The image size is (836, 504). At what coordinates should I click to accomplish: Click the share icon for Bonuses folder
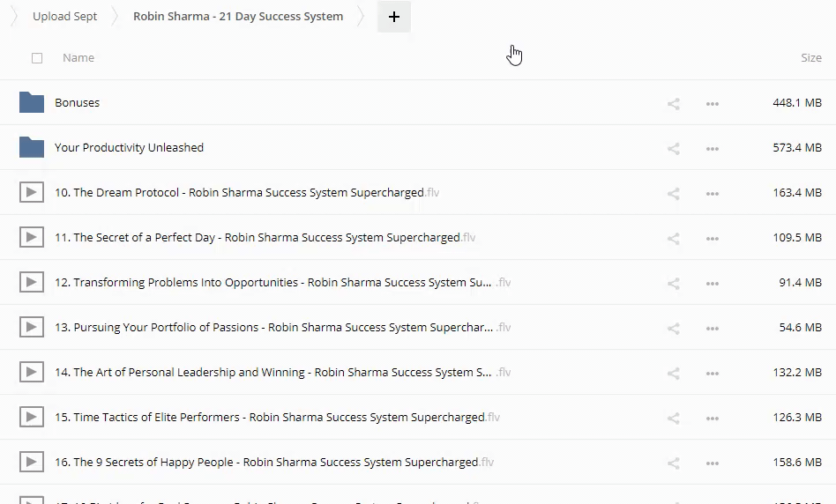tap(673, 103)
